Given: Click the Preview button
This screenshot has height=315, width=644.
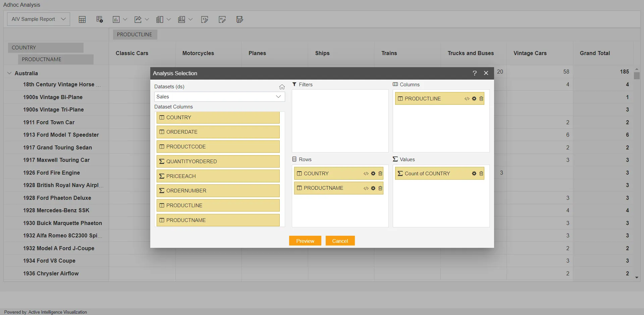Looking at the screenshot, I should [305, 241].
